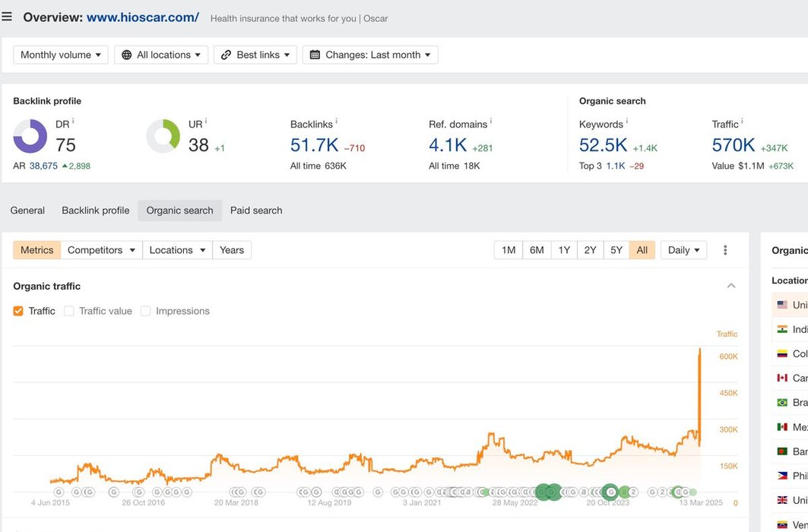
Task: Select the United States flag location row
Action: [790, 305]
